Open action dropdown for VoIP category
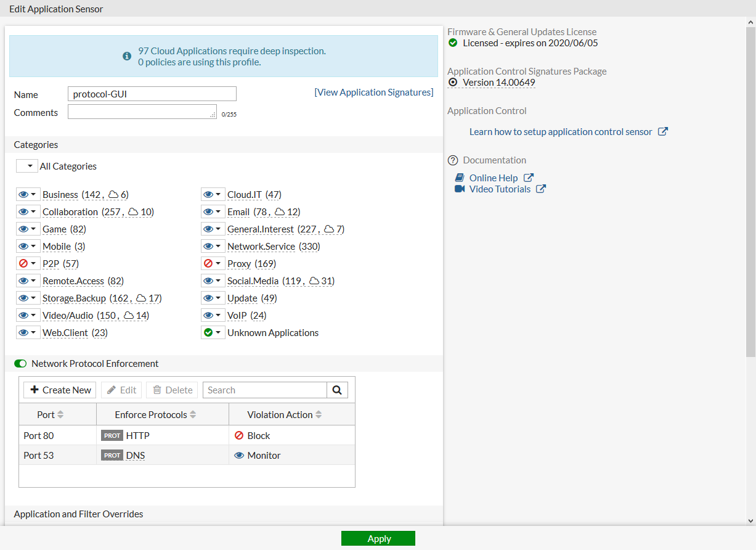This screenshot has width=756, height=550. click(x=213, y=315)
